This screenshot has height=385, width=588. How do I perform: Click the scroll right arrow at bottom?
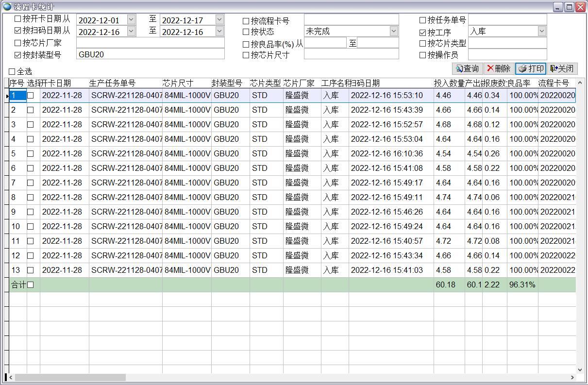(572, 377)
